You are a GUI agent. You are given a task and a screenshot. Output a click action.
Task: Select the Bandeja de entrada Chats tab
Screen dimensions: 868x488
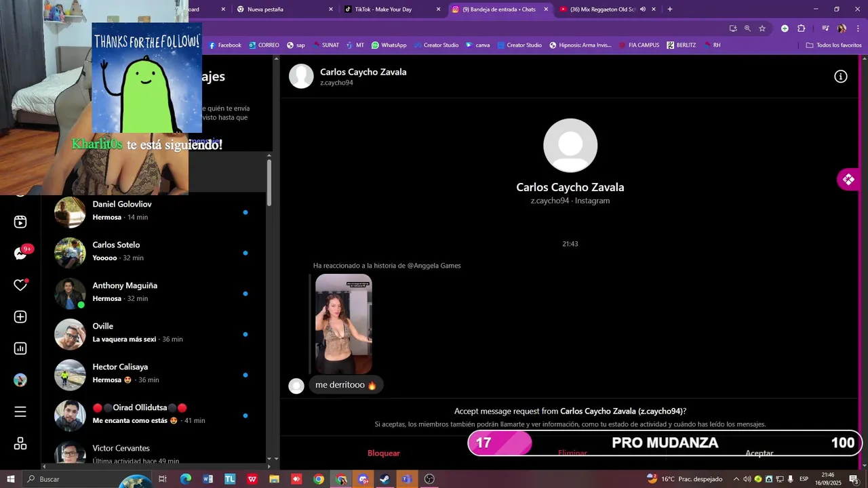coord(500,9)
